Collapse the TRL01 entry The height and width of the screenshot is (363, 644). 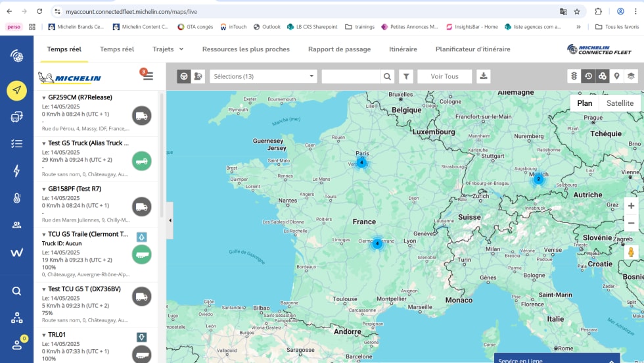(x=43, y=335)
